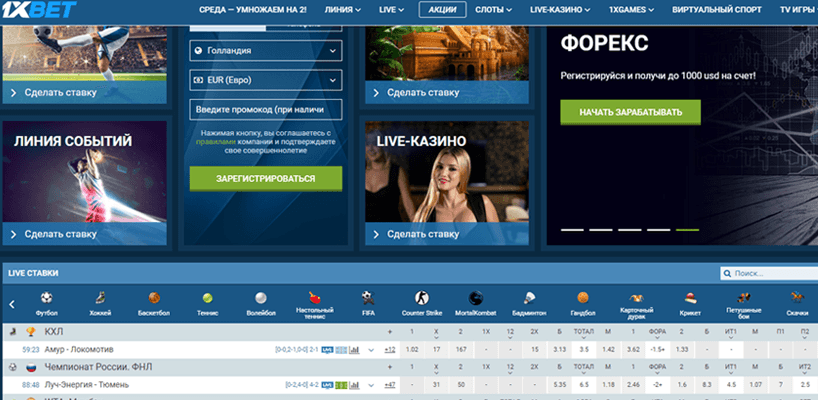Image resolution: width=818 pixels, height=400 pixels.
Task: Click the Луч-Энергия - Тюмень match name
Action: 87,385
